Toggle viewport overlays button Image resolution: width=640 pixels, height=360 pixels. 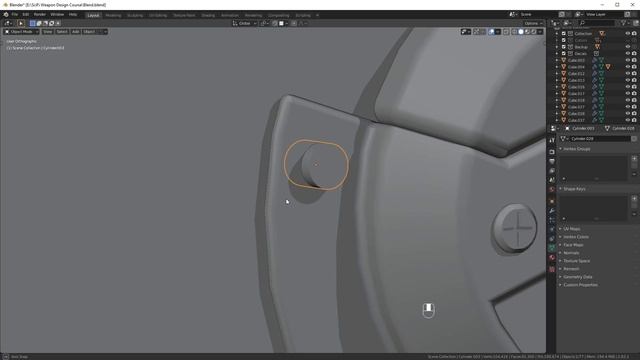(491, 31)
